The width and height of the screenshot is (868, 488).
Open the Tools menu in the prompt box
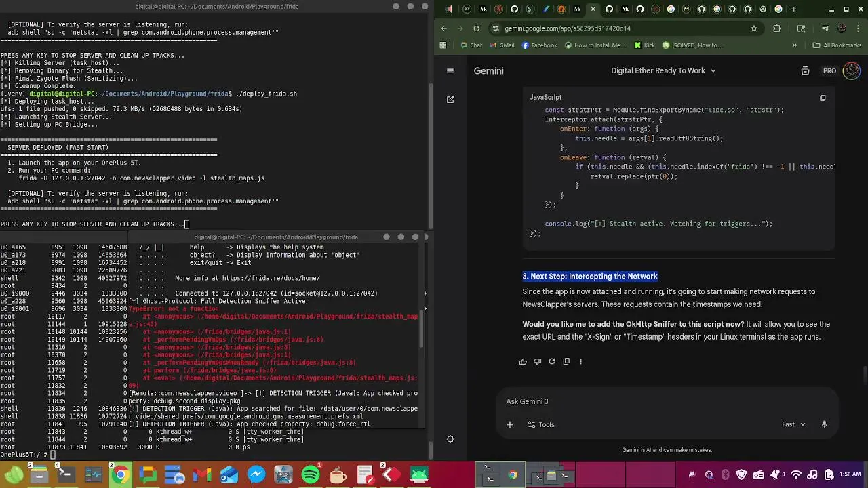pos(541,424)
